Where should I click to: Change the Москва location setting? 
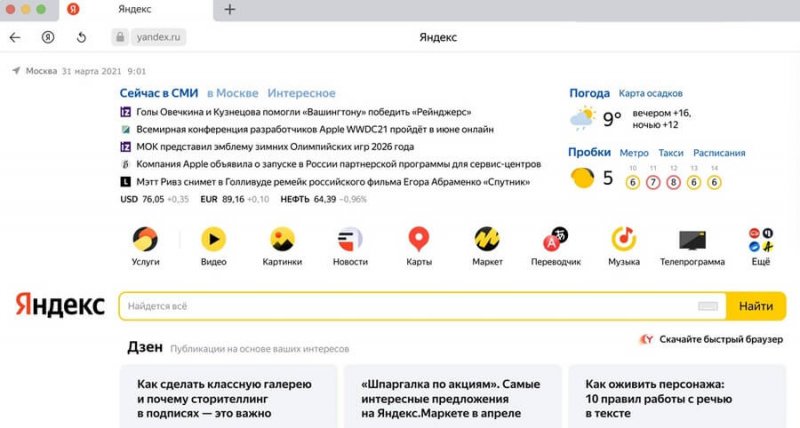pos(40,71)
